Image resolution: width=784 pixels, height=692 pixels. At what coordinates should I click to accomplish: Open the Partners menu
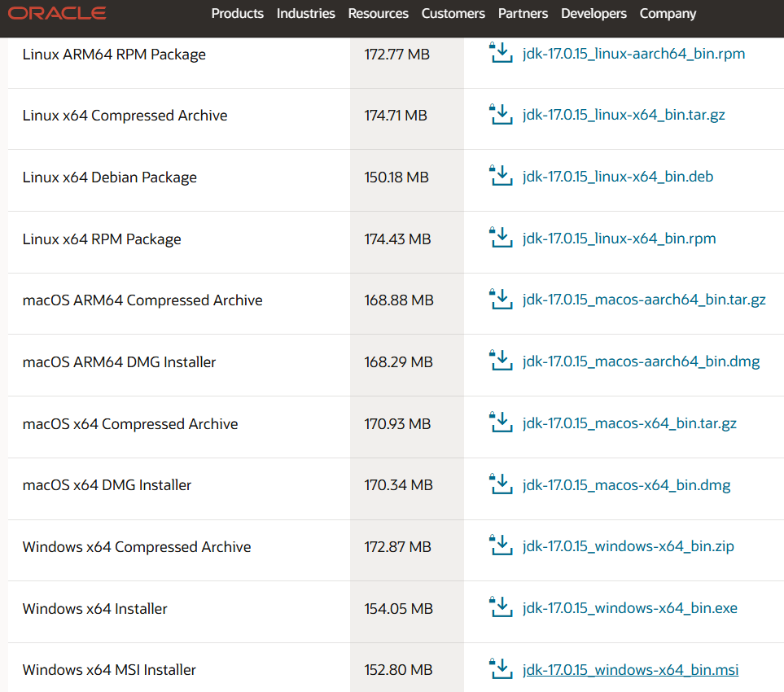coord(523,14)
